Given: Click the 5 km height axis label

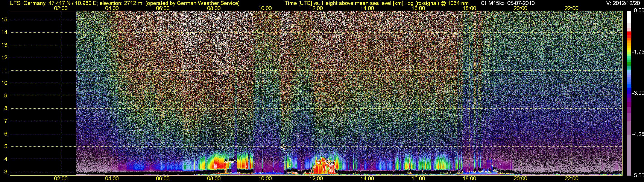Looking at the screenshot, I should 6,147.
